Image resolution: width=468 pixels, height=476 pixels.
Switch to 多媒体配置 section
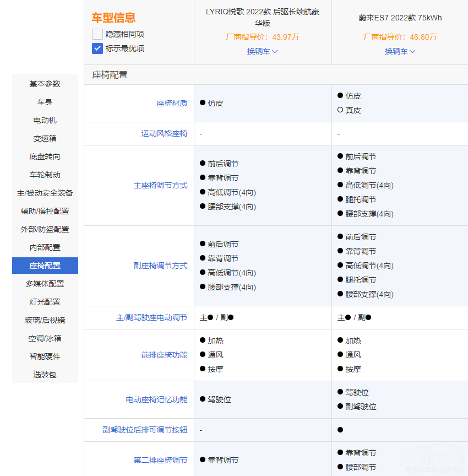[45, 284]
